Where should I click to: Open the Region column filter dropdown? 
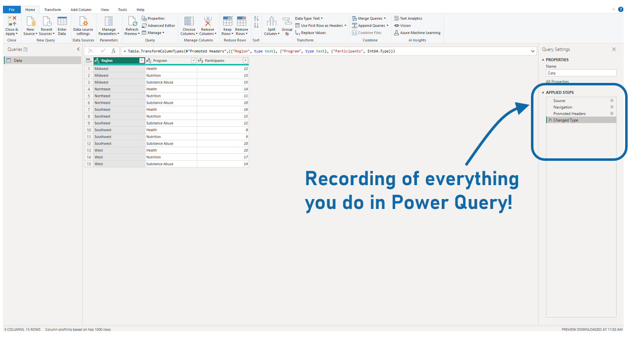(142, 60)
